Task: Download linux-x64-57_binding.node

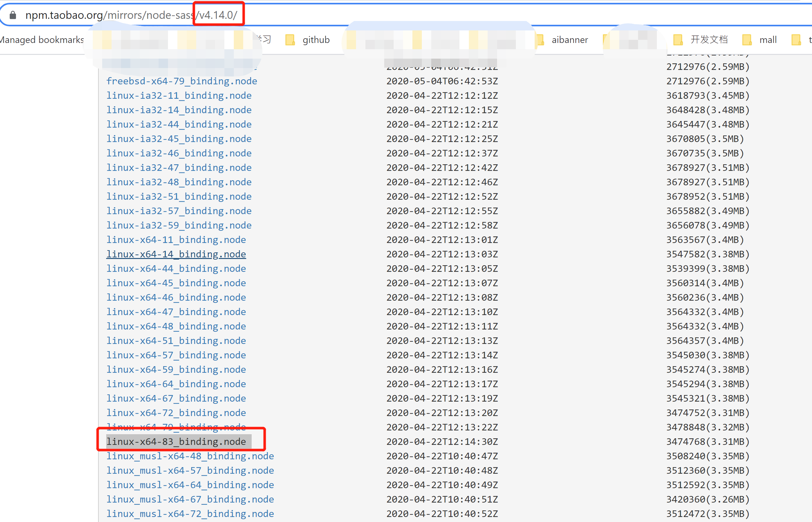Action: 176,355
